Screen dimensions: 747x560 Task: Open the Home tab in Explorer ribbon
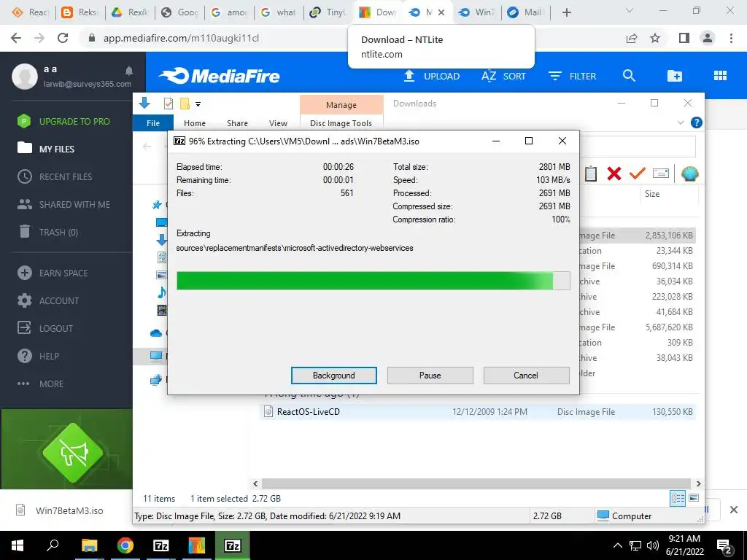tap(194, 122)
